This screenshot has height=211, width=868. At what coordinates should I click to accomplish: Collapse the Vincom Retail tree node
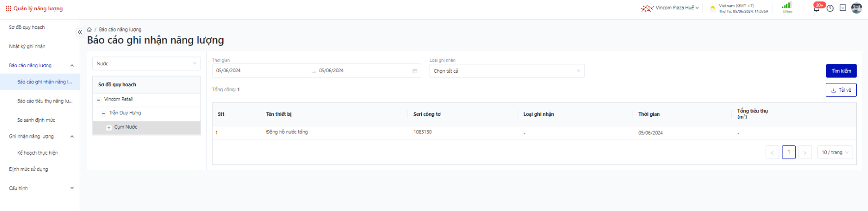99,100
